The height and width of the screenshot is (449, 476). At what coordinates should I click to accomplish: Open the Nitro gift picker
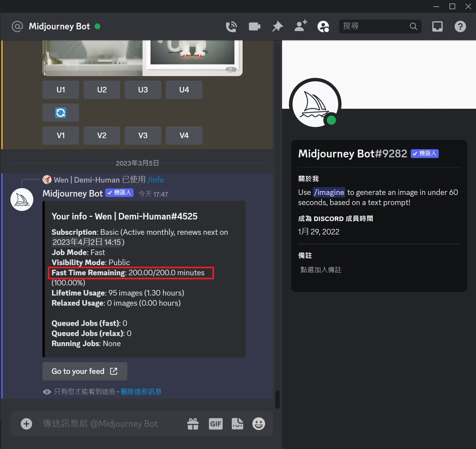(193, 424)
